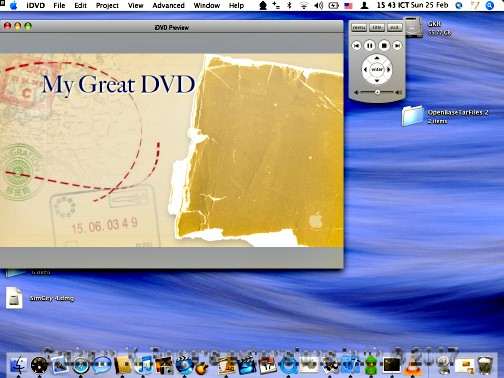Open Spotlight search in the menu bar
504x378 pixels.
(489, 5)
